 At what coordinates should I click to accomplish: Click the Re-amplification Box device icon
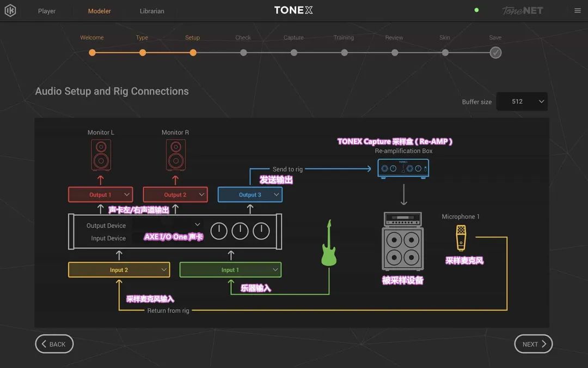403,168
